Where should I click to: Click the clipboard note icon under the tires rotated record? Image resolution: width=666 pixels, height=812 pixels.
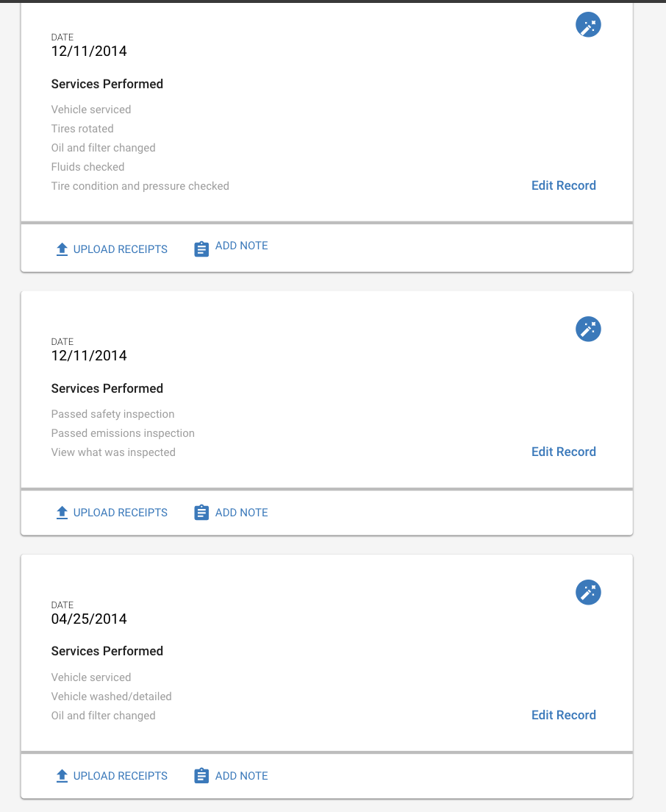click(201, 249)
